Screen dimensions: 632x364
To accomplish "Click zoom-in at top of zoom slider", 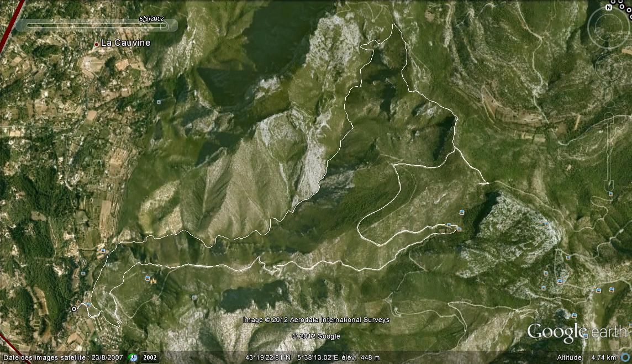I will pos(609,114).
